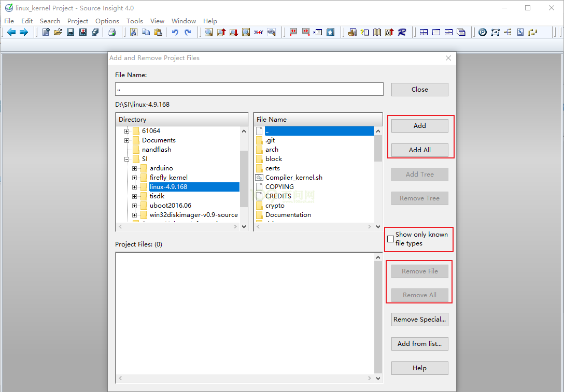Search backward with magnifier up-arrow icon
Viewport: 564px width, 392px height.
[x=221, y=32]
